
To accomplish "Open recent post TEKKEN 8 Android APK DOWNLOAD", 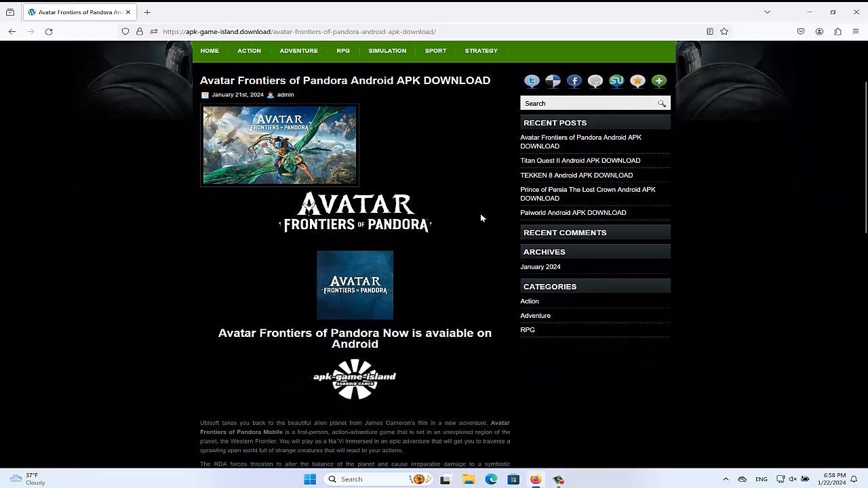I will 576,176.
